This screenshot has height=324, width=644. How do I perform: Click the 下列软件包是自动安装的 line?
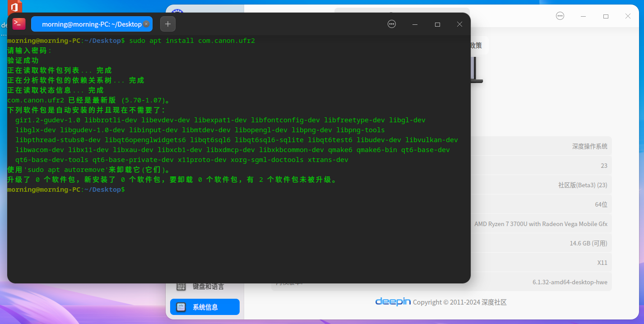pos(87,110)
